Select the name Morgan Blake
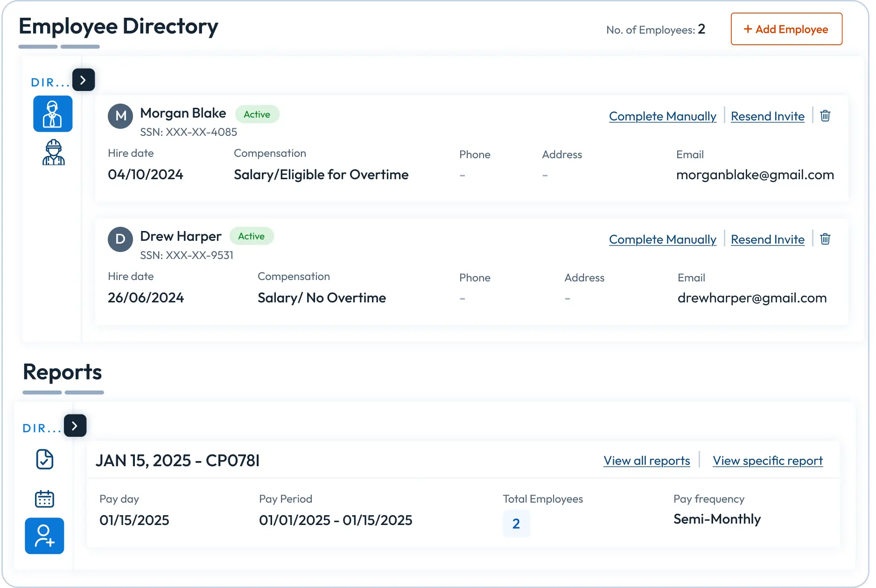Viewport: 876px width, 588px height. click(183, 113)
